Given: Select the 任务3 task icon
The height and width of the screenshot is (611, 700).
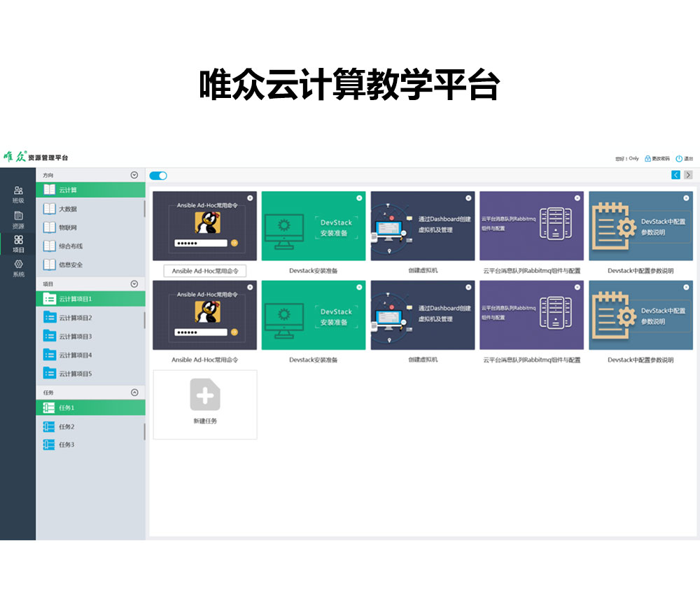Looking at the screenshot, I should (x=49, y=444).
